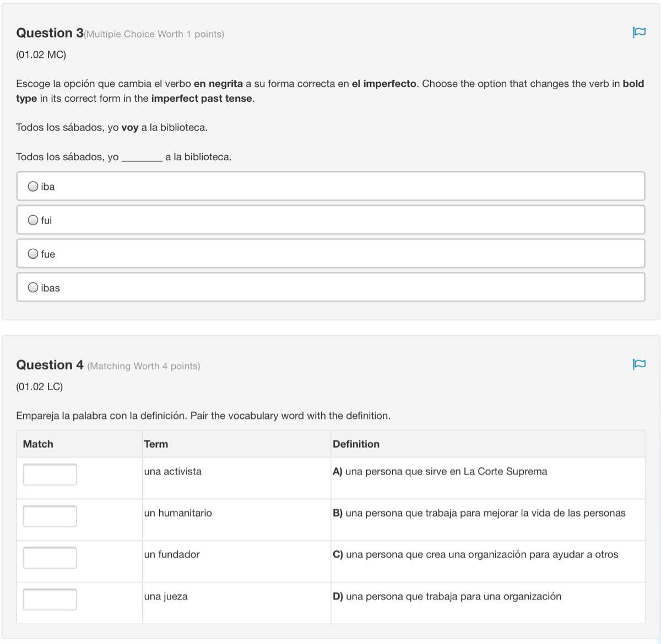Click the match box for 'una activista'
This screenshot has width=661, height=644.
click(50, 474)
